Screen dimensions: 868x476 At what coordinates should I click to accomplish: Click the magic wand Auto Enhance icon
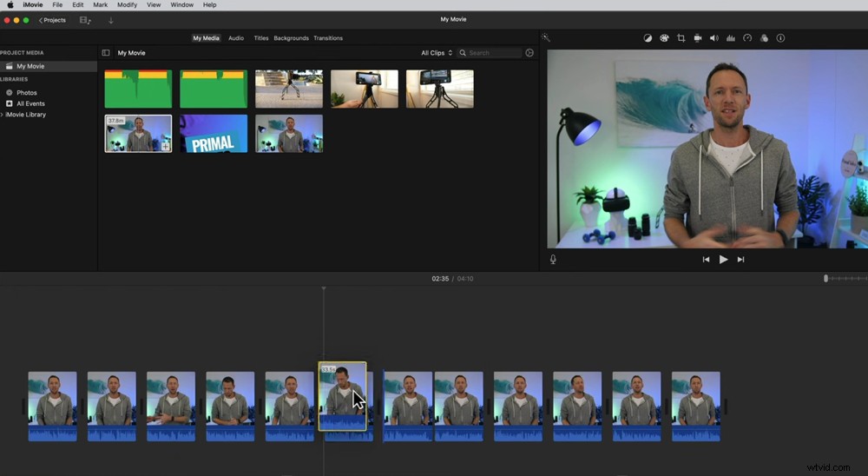pos(546,37)
